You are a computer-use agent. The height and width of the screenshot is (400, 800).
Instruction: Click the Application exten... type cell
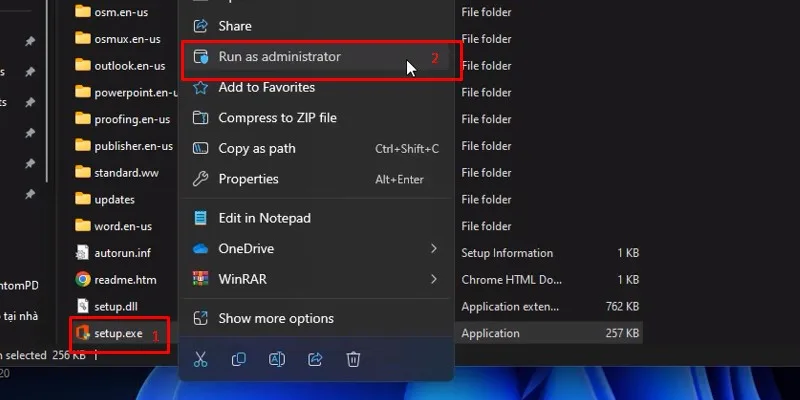[x=510, y=306]
